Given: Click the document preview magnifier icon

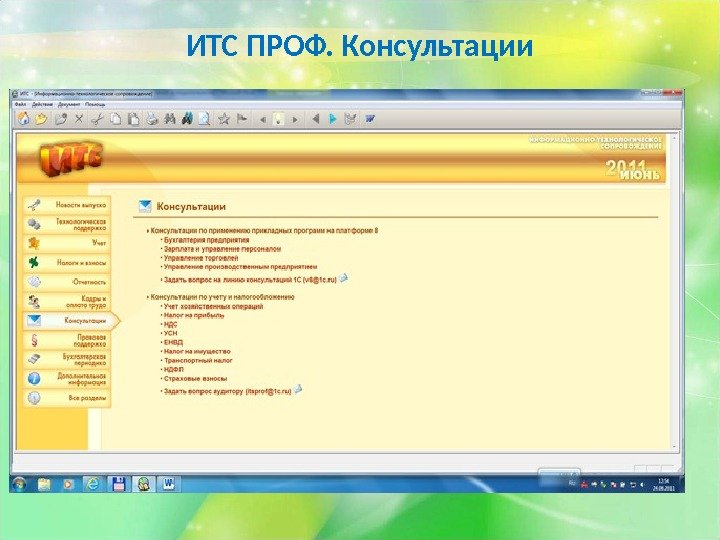Looking at the screenshot, I should click(205, 119).
